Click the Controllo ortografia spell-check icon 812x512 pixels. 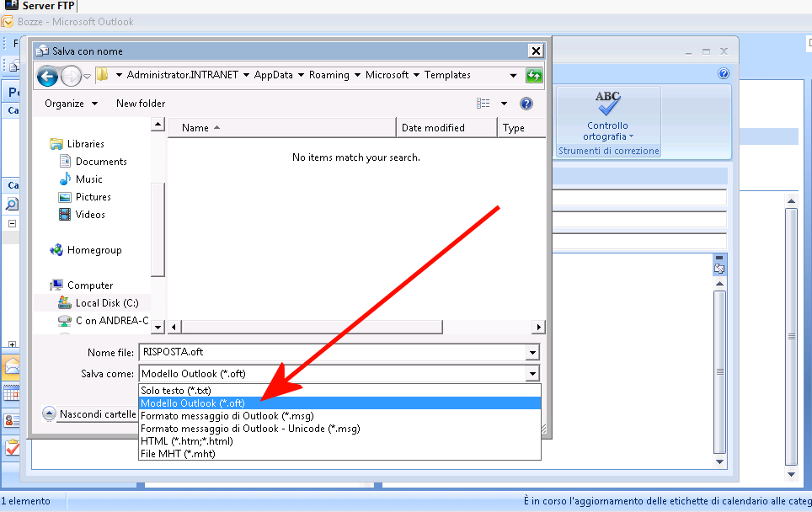tap(607, 103)
